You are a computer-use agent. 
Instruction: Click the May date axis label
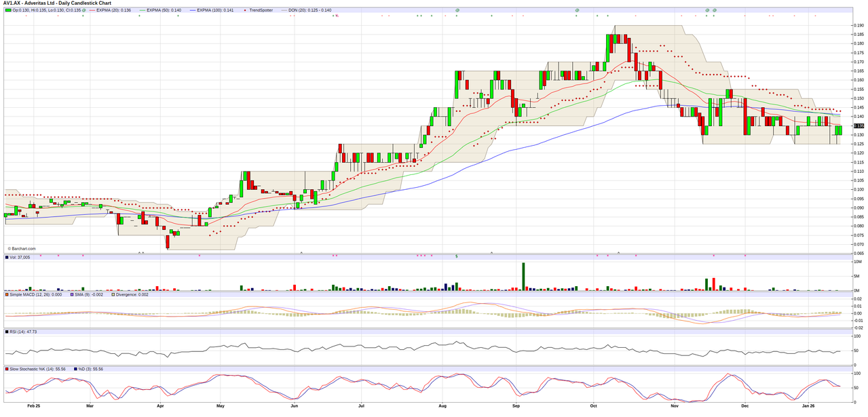point(221,405)
